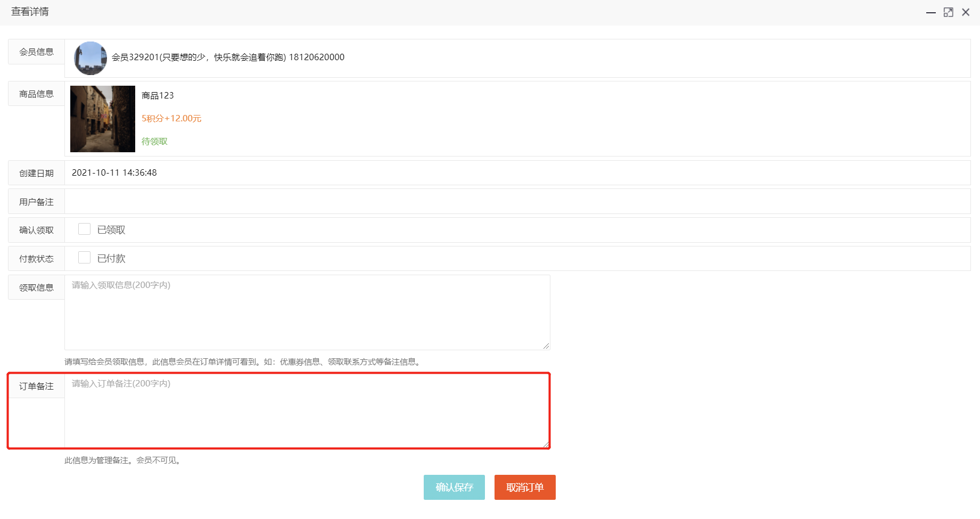The image size is (980, 519).
Task: Click the 确认领取 label
Action: [36, 230]
